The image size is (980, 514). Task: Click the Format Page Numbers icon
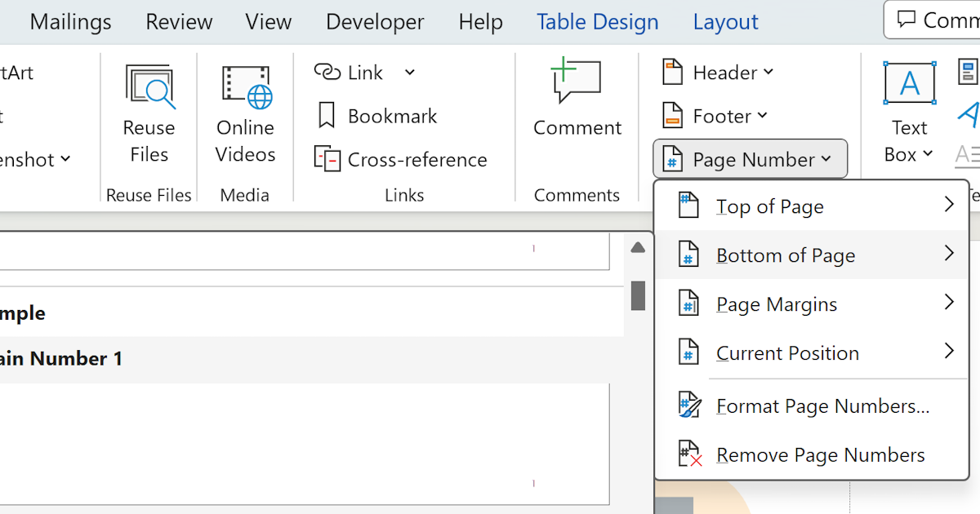pos(690,405)
